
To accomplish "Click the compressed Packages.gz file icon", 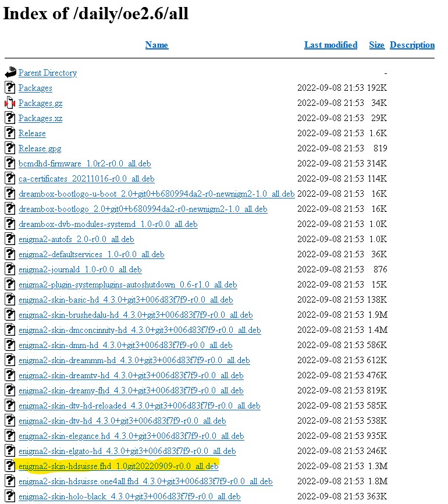I will pyautogui.click(x=10, y=103).
